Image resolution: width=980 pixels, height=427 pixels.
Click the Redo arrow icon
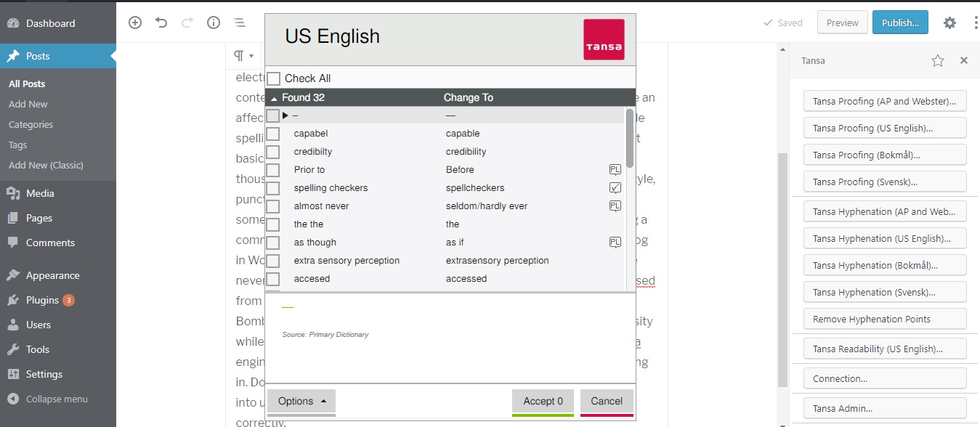coord(187,23)
